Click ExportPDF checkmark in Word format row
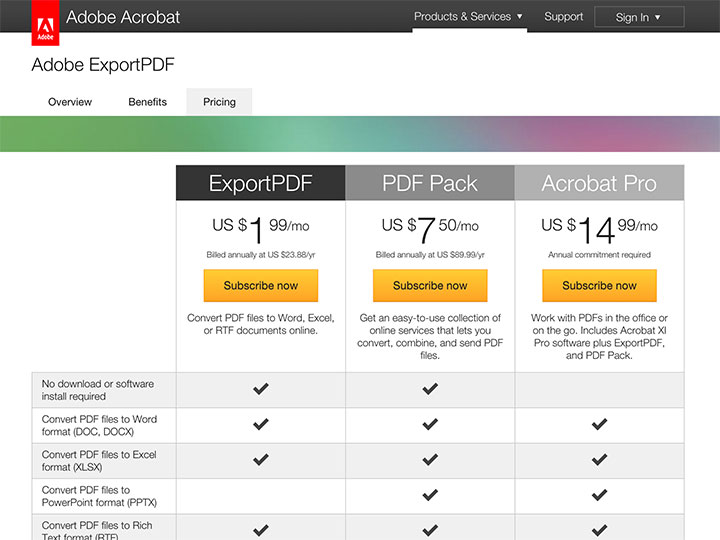Viewport: 720px width, 540px height. tap(261, 424)
